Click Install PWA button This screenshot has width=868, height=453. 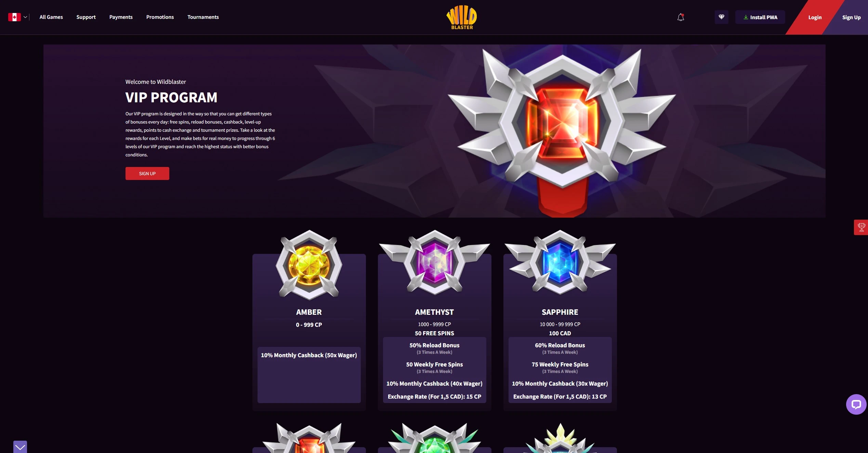[760, 17]
